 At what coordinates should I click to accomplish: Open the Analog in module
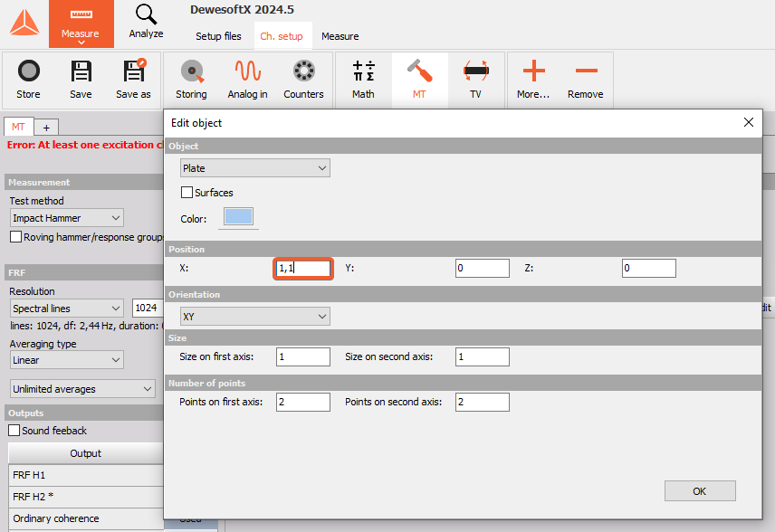point(248,80)
